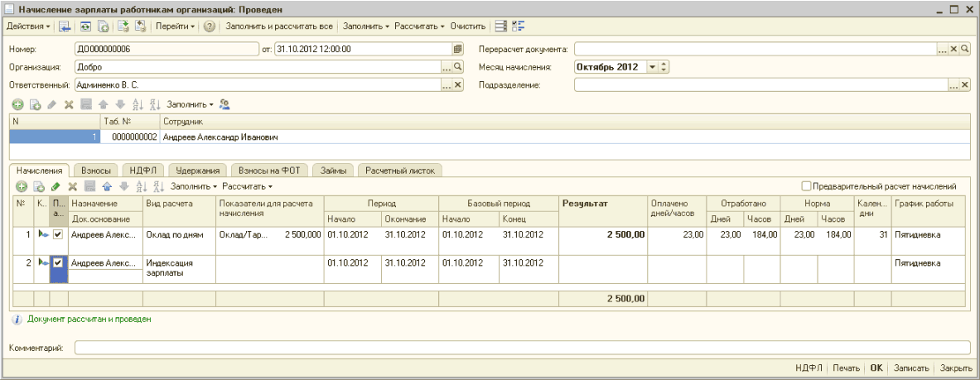Switch to the НДФЛ tab

143,170
